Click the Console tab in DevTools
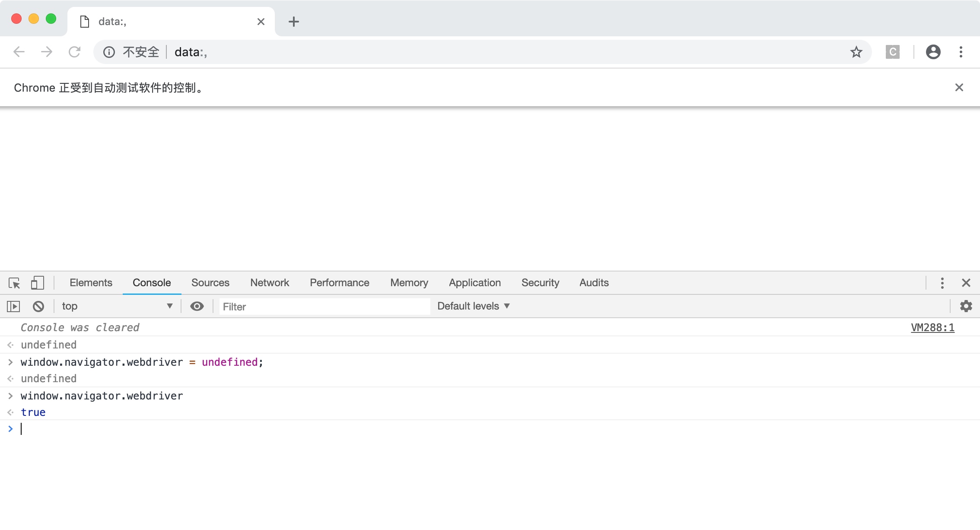The width and height of the screenshot is (980, 530). point(151,283)
